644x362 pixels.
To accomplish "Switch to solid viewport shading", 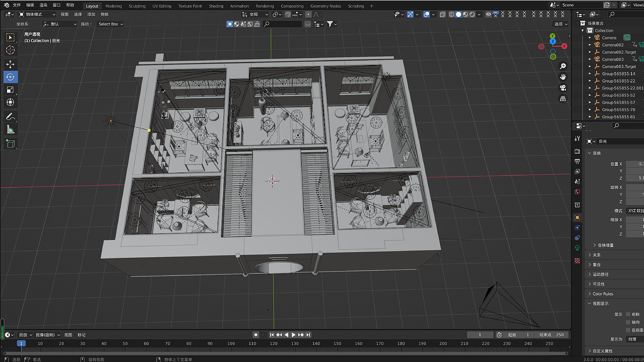I will point(458,15).
